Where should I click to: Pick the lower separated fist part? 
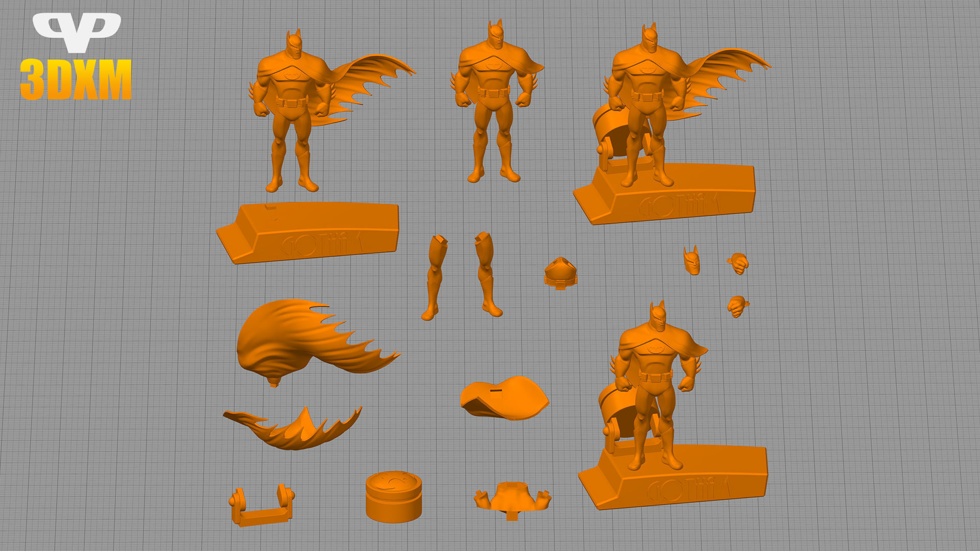pyautogui.click(x=738, y=306)
